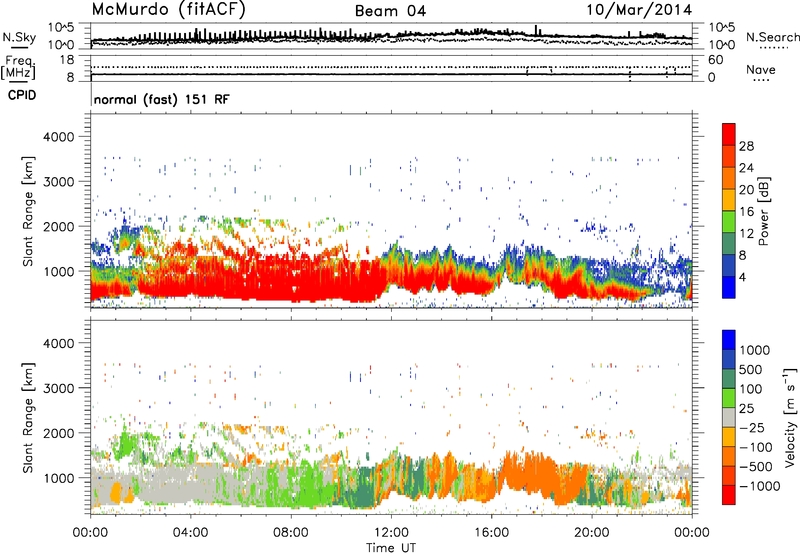Screen dimensions: 800x554
Task: Click the "N.Search" legend label
Action: pyautogui.click(x=772, y=37)
